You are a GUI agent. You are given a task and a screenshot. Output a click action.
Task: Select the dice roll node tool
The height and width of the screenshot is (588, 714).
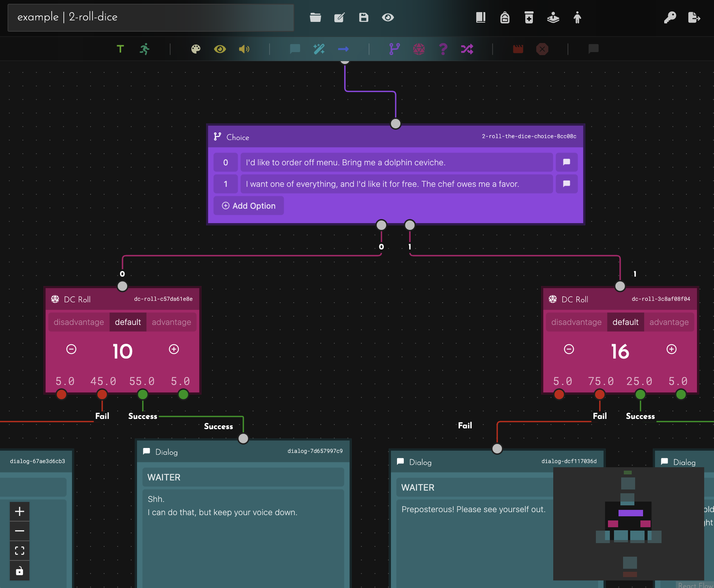tap(419, 49)
